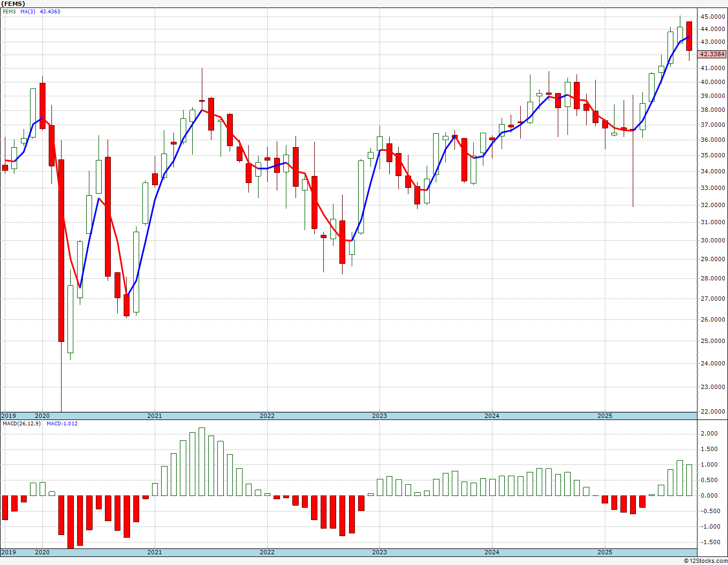Click the 34.0000 price axis label
Image resolution: width=728 pixels, height=565 pixels.
[712, 171]
